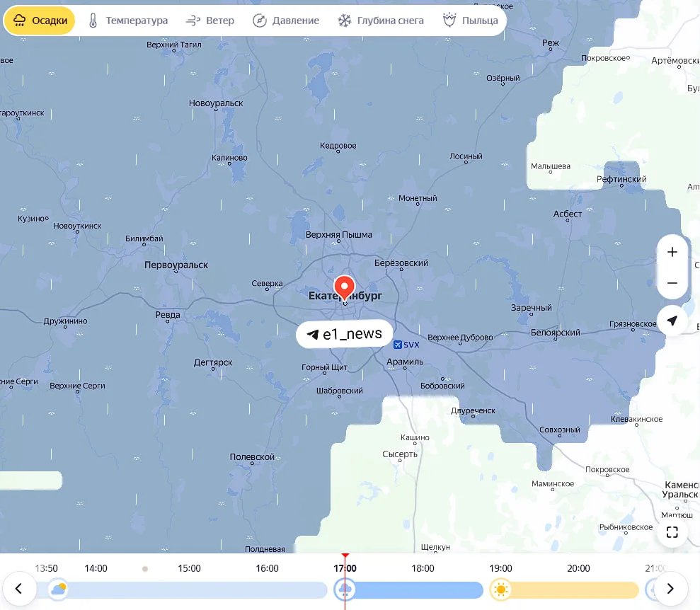Click the Белоярский town label
Screen dimensions: 700x610
[556, 333]
